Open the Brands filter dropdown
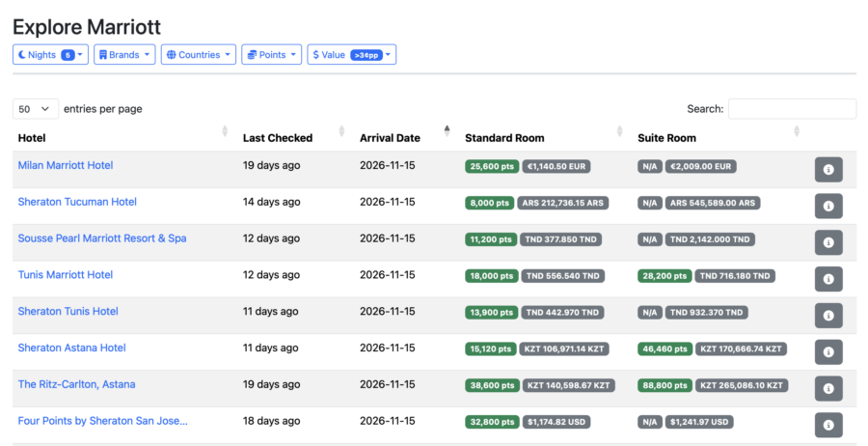The image size is (868, 446). click(x=124, y=55)
